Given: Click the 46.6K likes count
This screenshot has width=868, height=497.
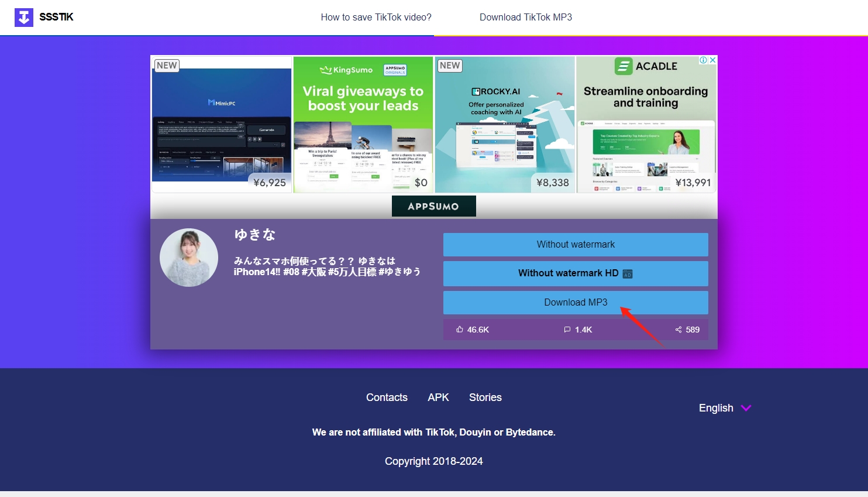Looking at the screenshot, I should pos(478,330).
